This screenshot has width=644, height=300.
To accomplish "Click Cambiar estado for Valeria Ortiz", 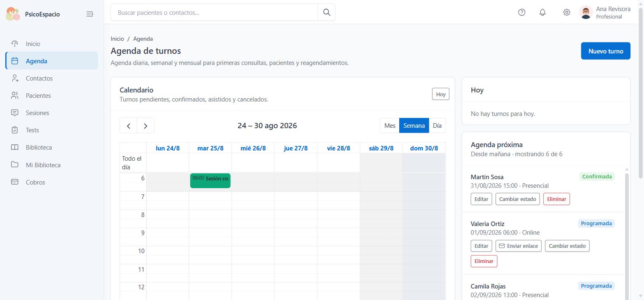I will tap(567, 246).
